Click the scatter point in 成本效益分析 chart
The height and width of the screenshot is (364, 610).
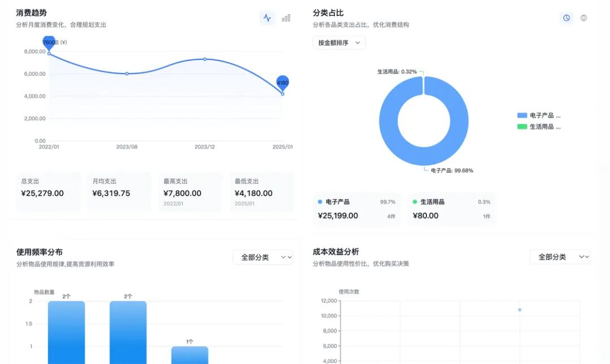[x=520, y=310]
